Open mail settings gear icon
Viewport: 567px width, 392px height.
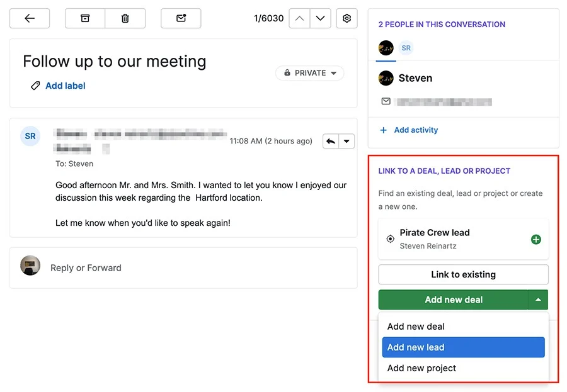click(346, 18)
